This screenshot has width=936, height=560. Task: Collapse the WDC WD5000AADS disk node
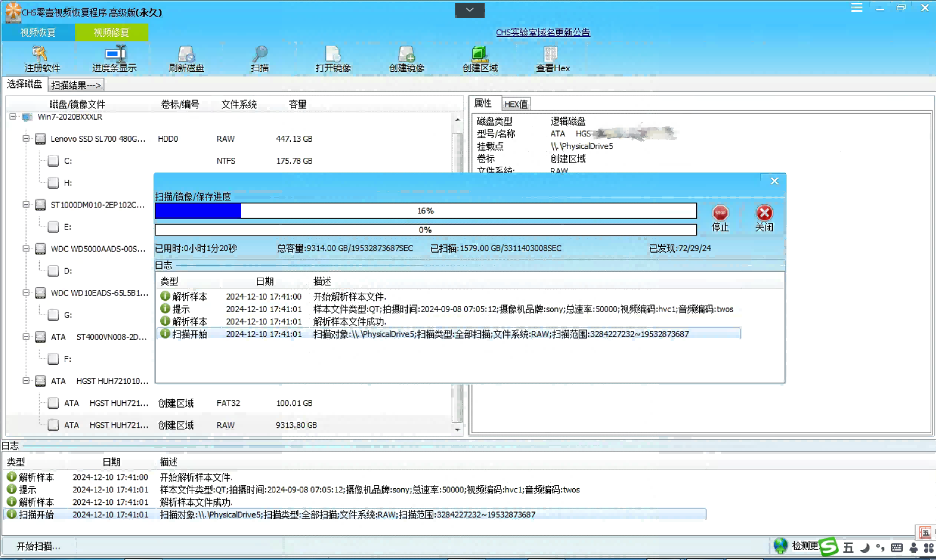tap(26, 249)
